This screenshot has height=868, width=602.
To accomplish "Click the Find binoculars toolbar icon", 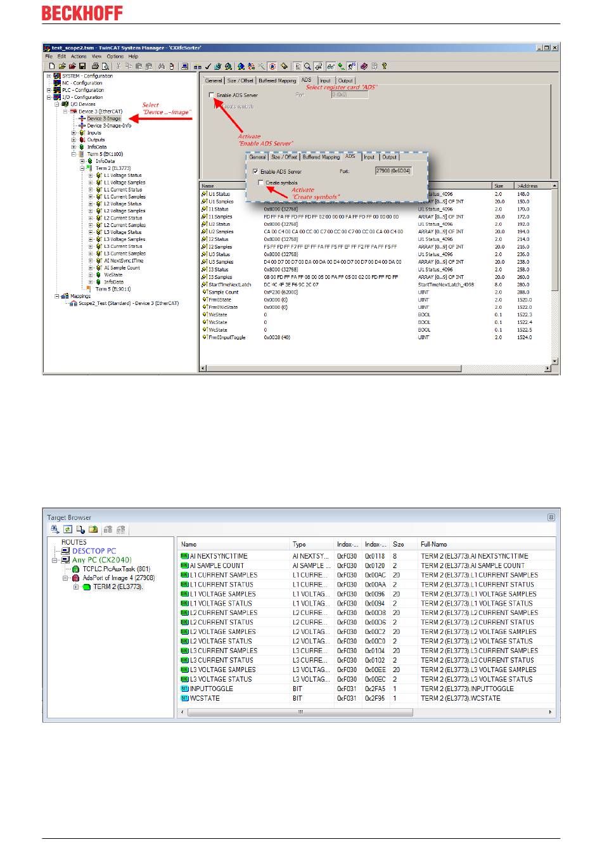I will (162, 65).
